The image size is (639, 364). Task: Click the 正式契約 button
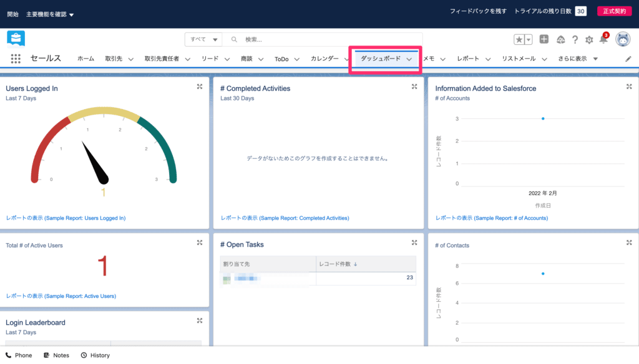coord(614,11)
